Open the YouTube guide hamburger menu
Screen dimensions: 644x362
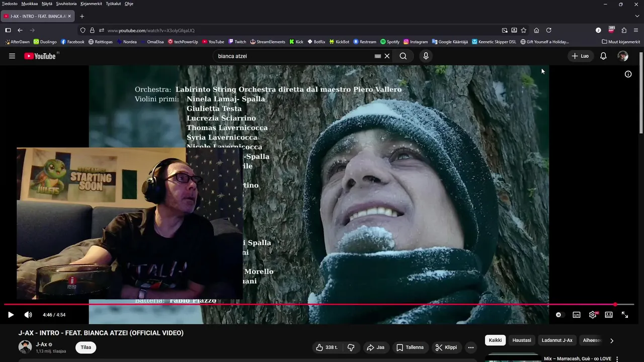[x=12, y=56]
